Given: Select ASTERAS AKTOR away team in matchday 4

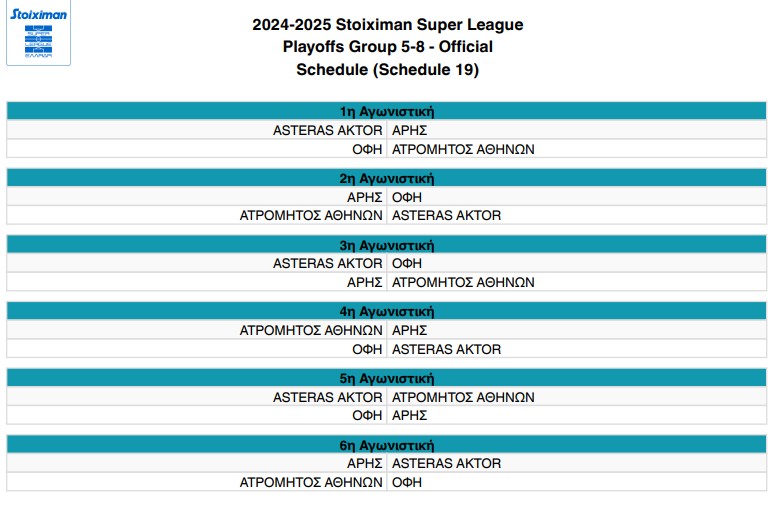Looking at the screenshot, I should click(446, 350).
